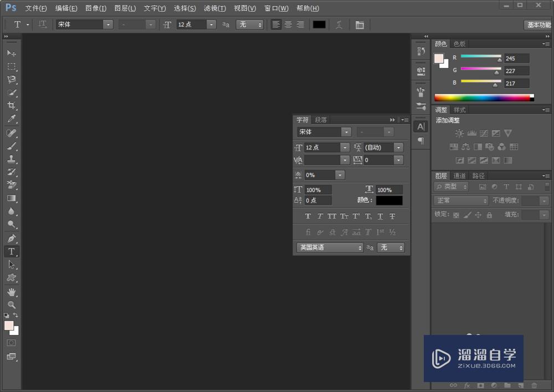Open anti-aliasing dropdown in options bar
This screenshot has width=554, height=392.
tap(249, 24)
